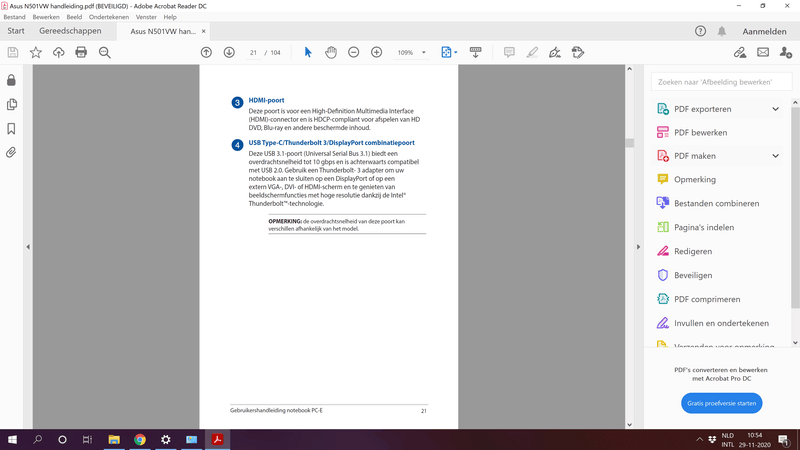Viewport: 800px width, 450px height.
Task: Click the page number field
Action: 253,53
